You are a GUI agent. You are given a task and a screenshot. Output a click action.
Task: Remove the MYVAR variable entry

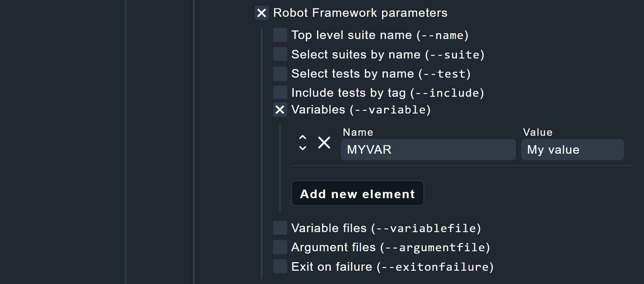click(324, 143)
